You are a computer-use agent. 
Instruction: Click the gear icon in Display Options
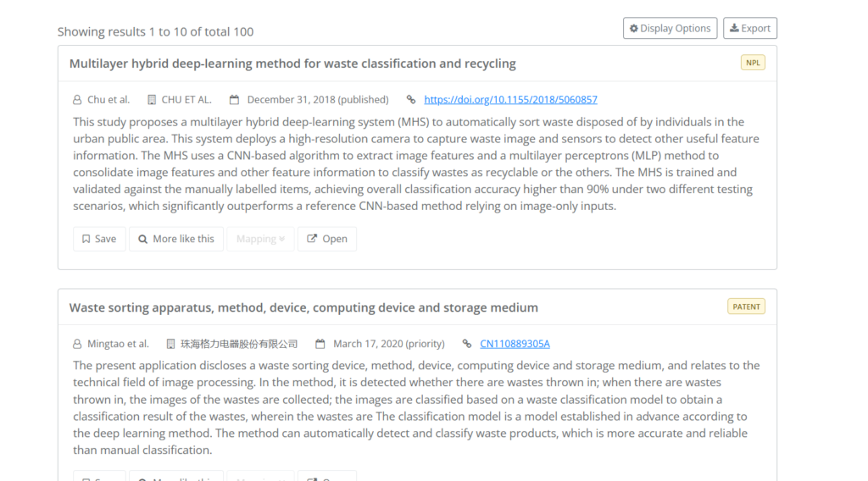(634, 28)
